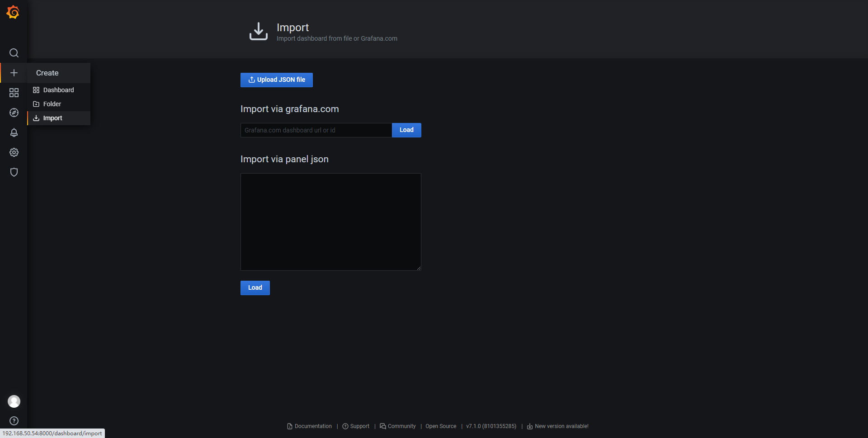Select Dashboard in the Create menu
Screen dimensions: 868x438
pos(58,90)
